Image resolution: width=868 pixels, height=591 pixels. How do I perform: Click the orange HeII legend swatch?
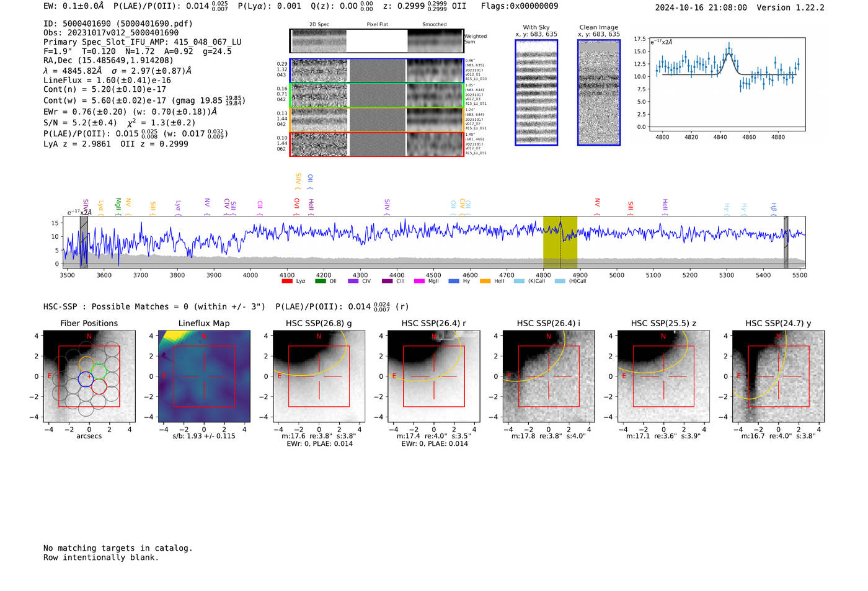click(485, 281)
